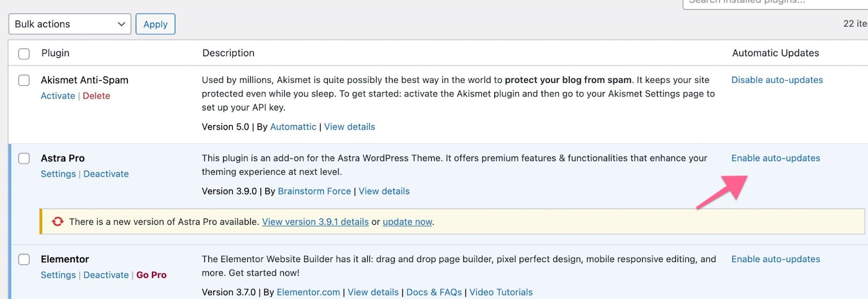The width and height of the screenshot is (868, 299).
Task: Deactivate the Astra Pro plugin
Action: pyautogui.click(x=106, y=174)
